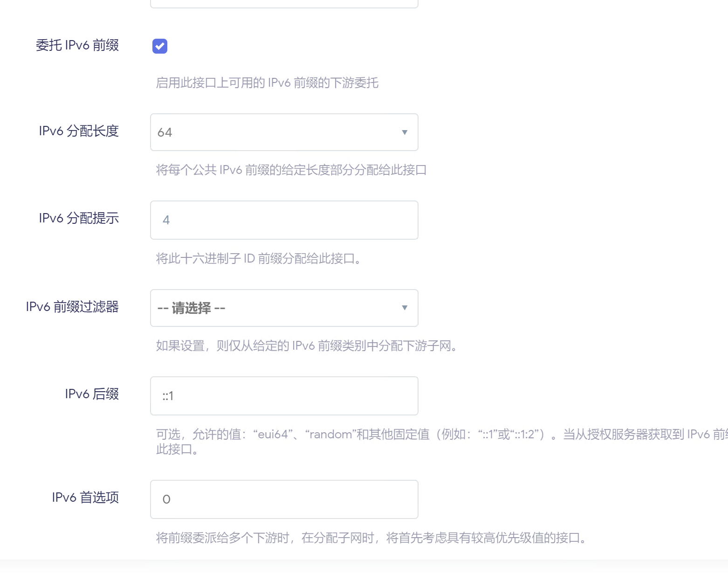Click the IPv6 分配长度 label
Screen dimensions: 728x581
pyautogui.click(x=79, y=131)
